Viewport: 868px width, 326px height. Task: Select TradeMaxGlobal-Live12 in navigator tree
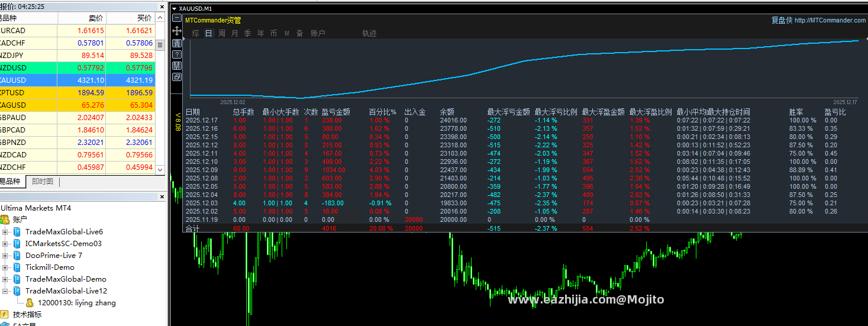pos(66,291)
